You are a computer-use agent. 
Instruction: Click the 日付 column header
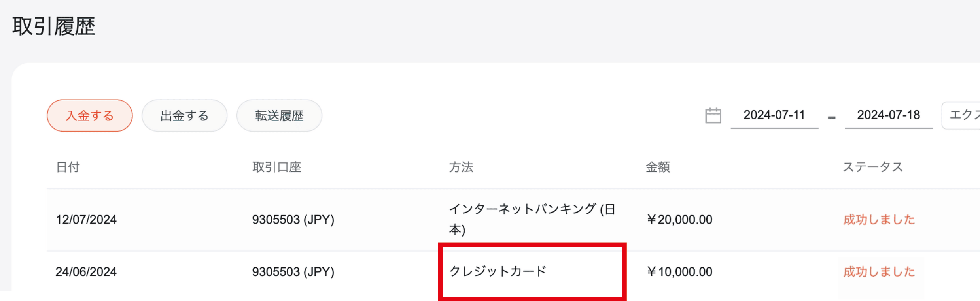pyautogui.click(x=68, y=167)
